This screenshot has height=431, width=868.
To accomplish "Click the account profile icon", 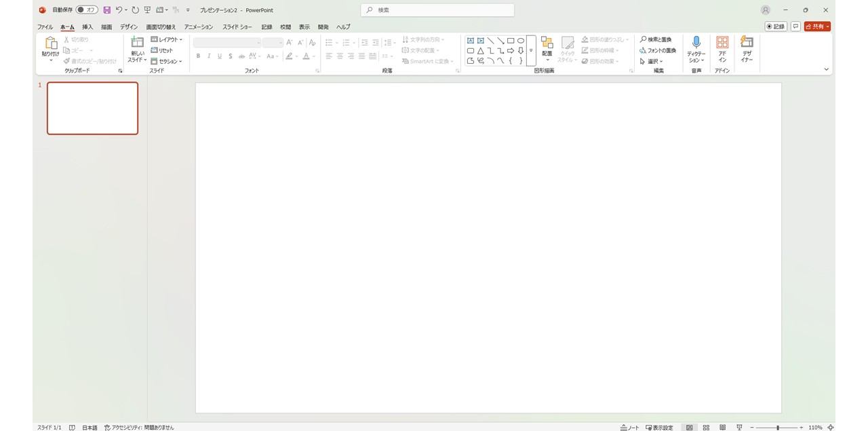I will [766, 10].
